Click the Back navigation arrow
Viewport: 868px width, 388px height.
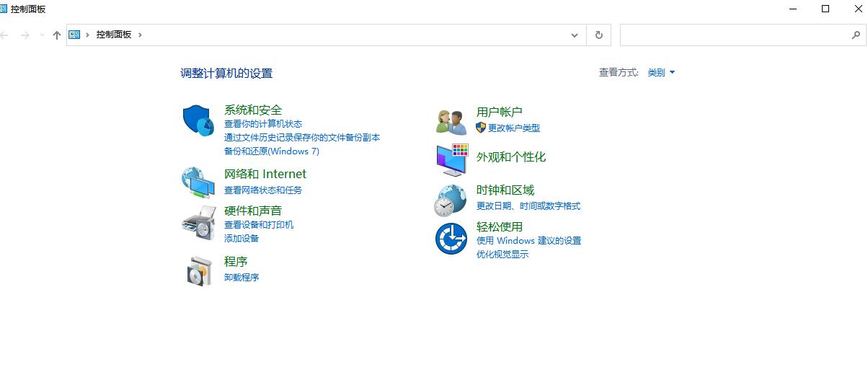(x=5, y=35)
